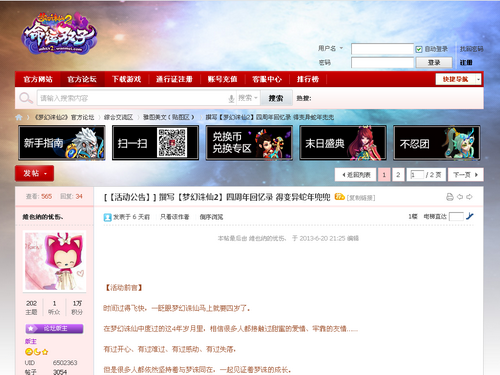Screen dimensions: 500x375
Task: Open the account recharge menu item
Action: tap(222, 79)
